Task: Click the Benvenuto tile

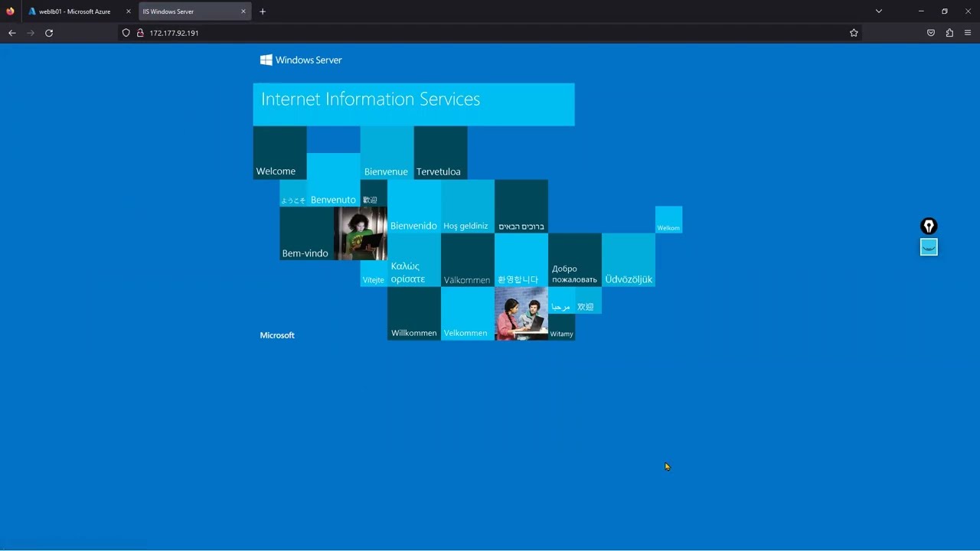Action: 333,180
